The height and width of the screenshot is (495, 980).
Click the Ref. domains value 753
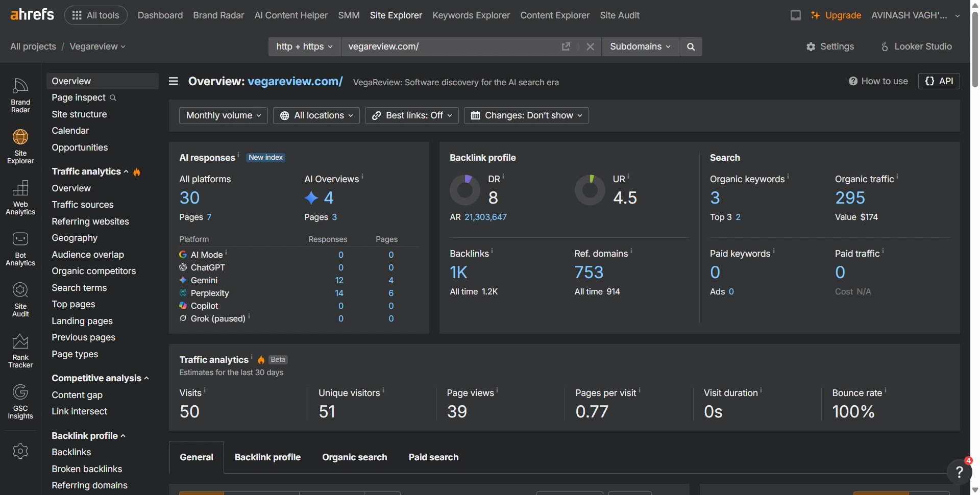pos(589,273)
